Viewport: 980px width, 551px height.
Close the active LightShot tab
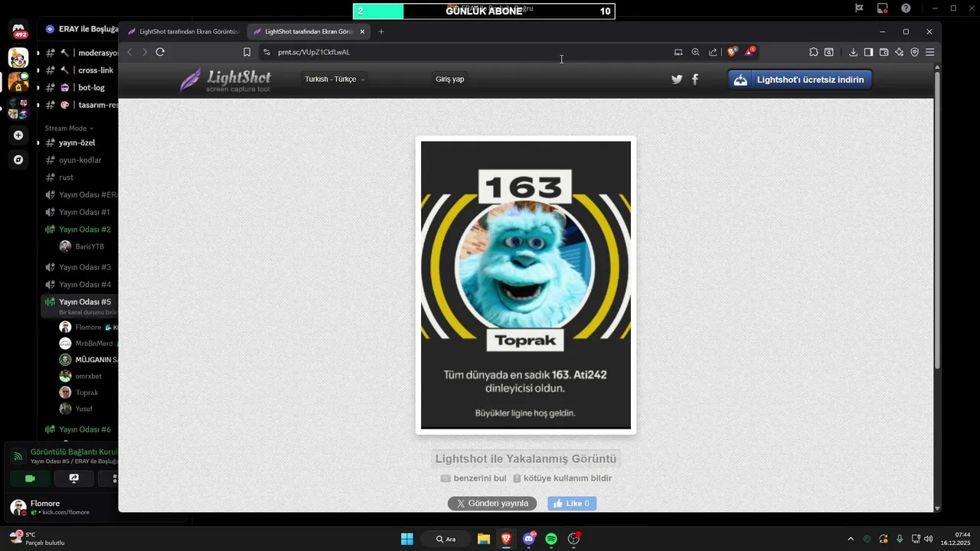point(362,31)
